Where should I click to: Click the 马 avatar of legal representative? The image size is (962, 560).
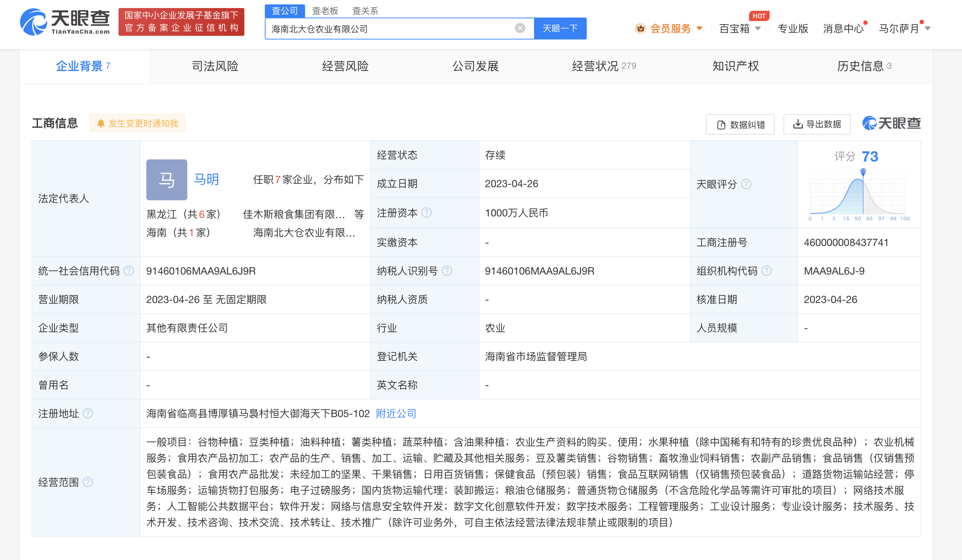166,180
